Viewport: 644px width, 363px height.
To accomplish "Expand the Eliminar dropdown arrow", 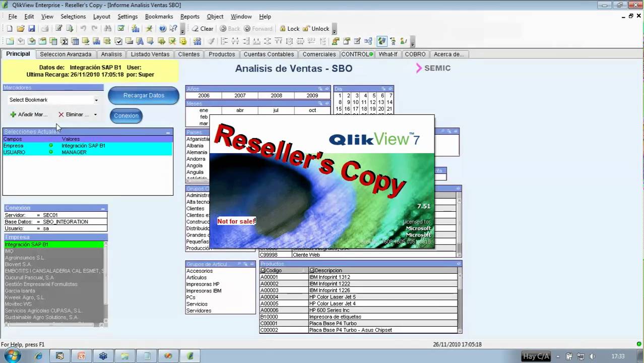I will click(x=95, y=114).
